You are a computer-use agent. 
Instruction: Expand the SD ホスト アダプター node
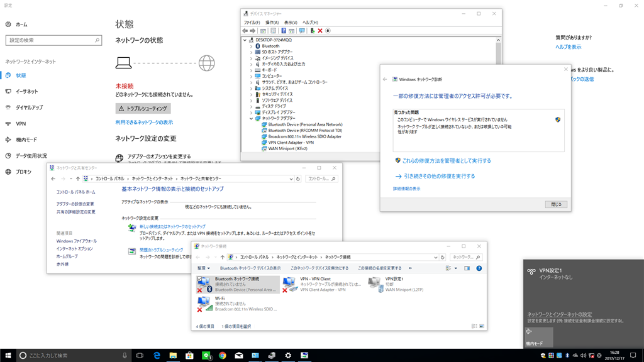pyautogui.click(x=252, y=52)
